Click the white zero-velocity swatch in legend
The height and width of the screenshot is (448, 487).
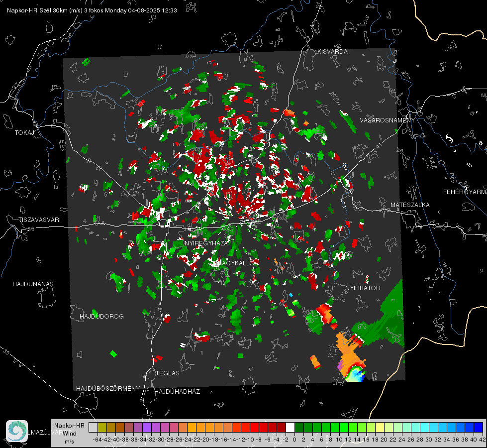tap(290, 427)
